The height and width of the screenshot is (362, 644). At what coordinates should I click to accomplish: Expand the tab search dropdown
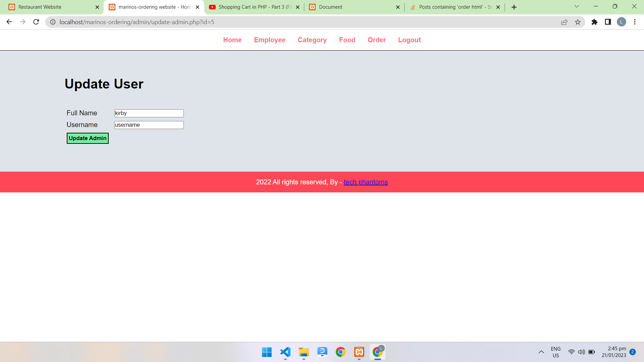click(x=577, y=6)
